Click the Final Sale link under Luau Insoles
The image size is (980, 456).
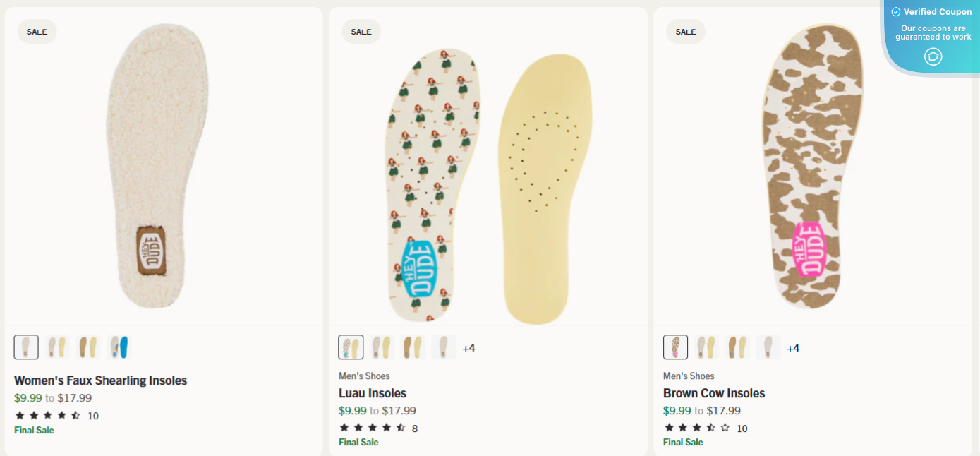358,442
